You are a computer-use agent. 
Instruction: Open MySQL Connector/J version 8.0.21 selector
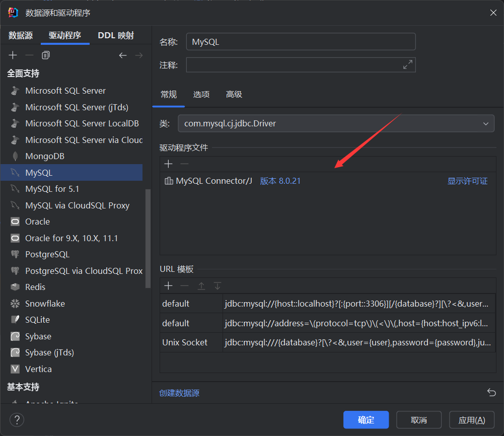click(x=280, y=181)
